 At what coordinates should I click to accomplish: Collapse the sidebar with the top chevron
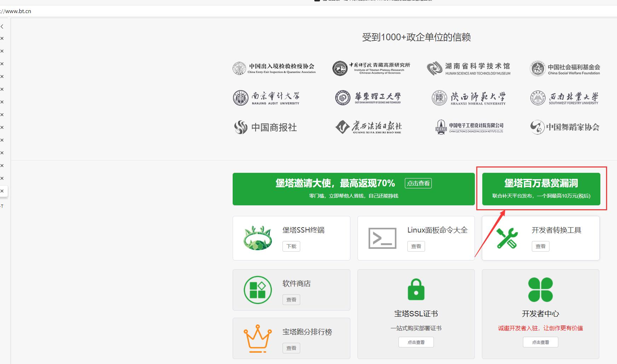click(2, 27)
